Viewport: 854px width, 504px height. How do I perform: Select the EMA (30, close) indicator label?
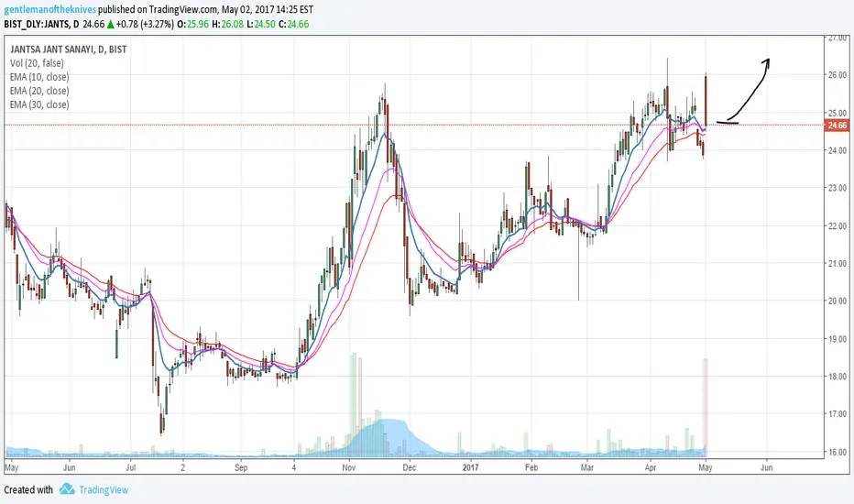[39, 104]
